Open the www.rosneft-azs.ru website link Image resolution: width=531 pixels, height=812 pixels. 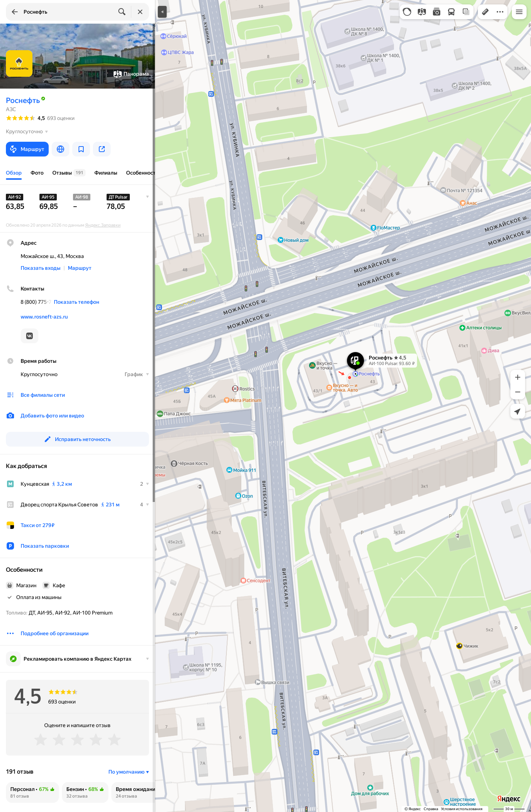click(44, 317)
